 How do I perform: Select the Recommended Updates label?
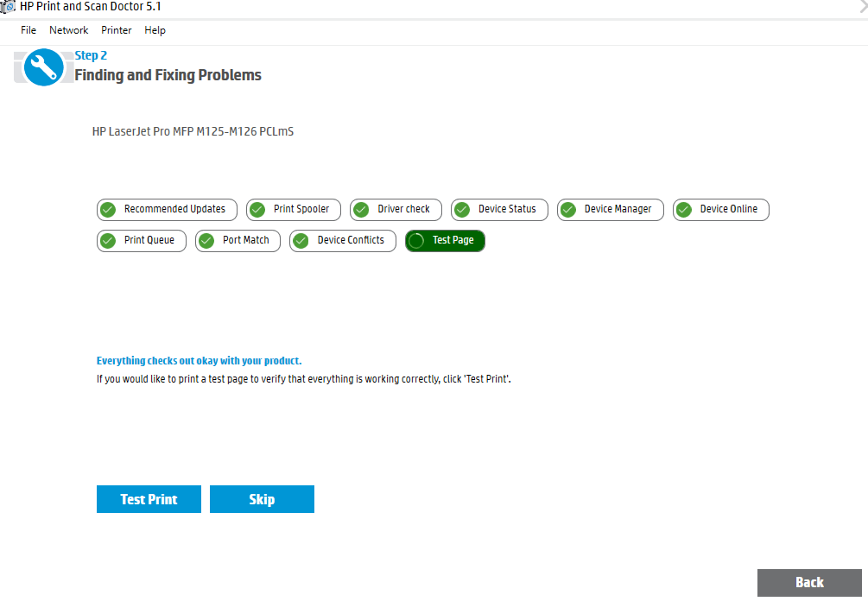pyautogui.click(x=175, y=209)
